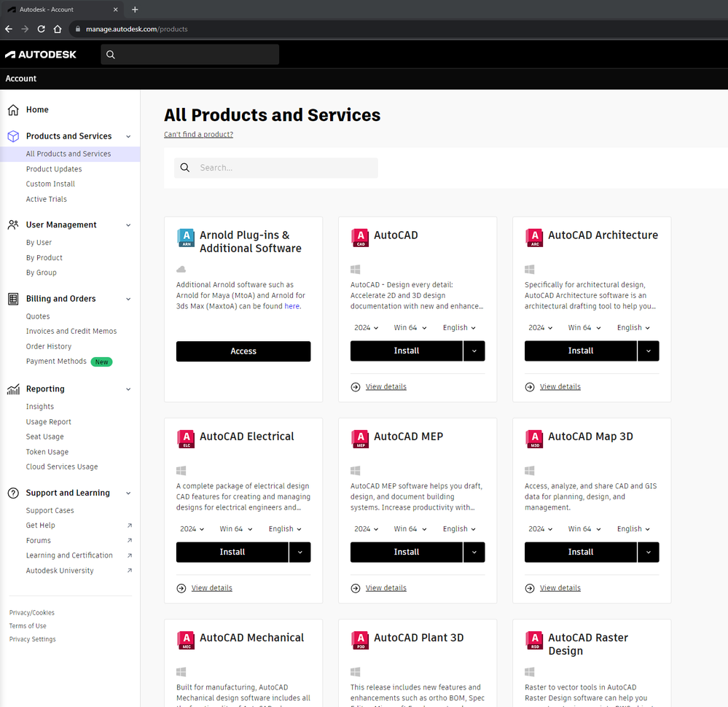Screen dimensions: 728x707
Task: Open a new browser tab with plus icon
Action: [135, 9]
